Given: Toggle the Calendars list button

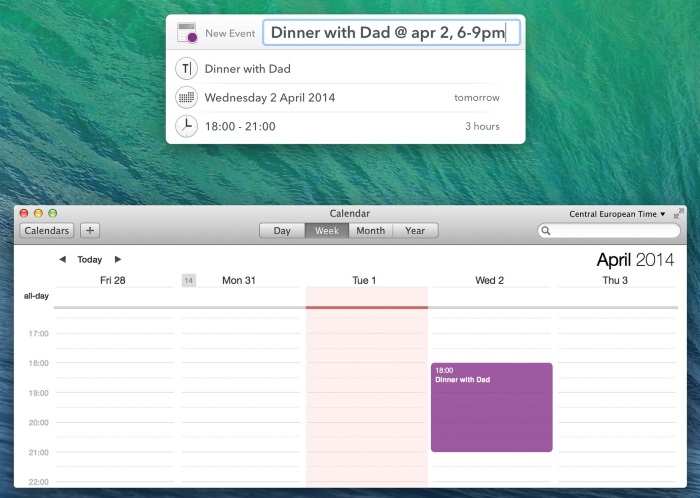Looking at the screenshot, I should (x=46, y=230).
